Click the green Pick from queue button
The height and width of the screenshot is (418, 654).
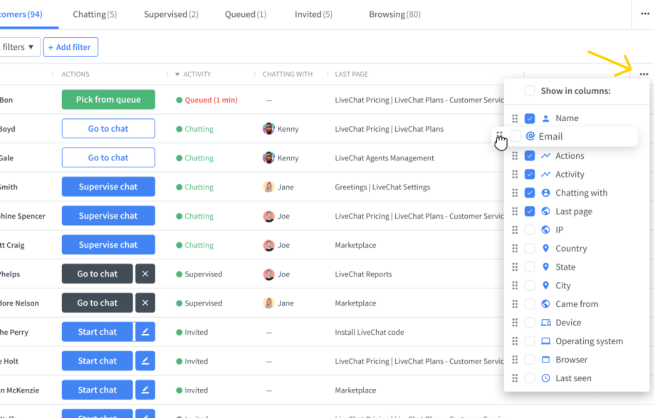tap(108, 99)
